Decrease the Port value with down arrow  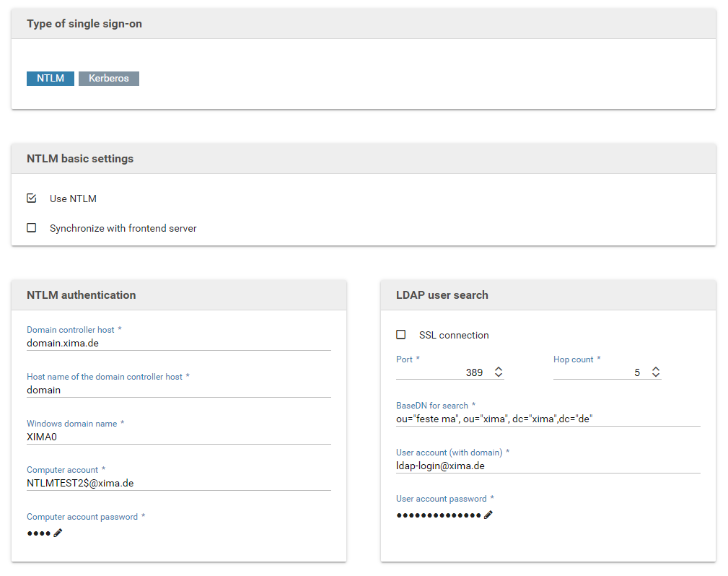pos(498,376)
